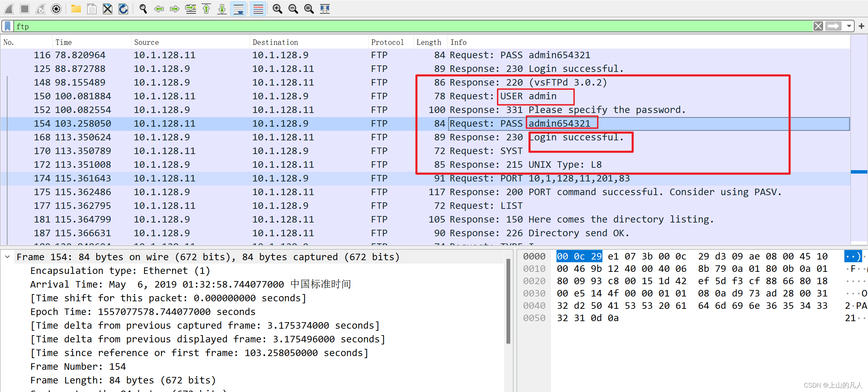
Task: Select packet 152 Please specify the password
Action: coord(425,110)
